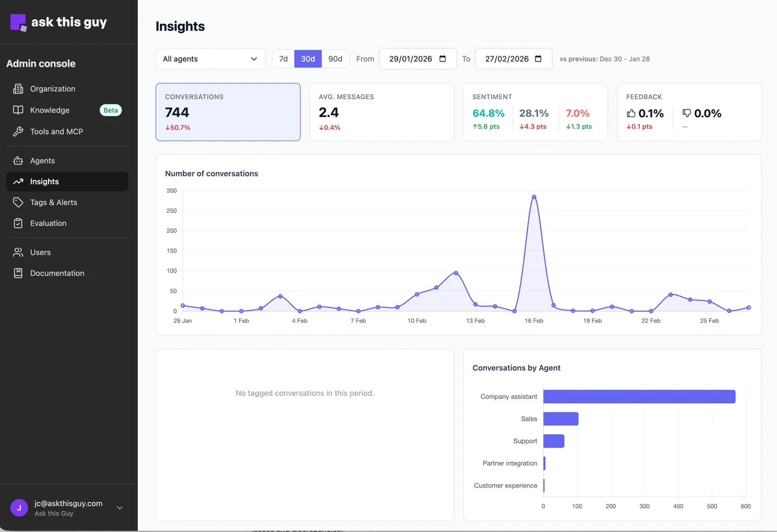Select the Sentiment metric card

pos(535,112)
